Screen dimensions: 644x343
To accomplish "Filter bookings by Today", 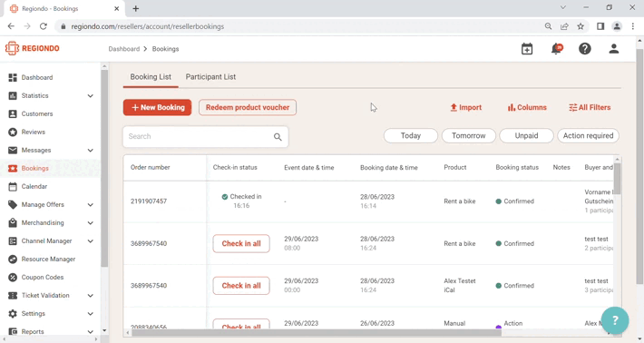I will (411, 135).
